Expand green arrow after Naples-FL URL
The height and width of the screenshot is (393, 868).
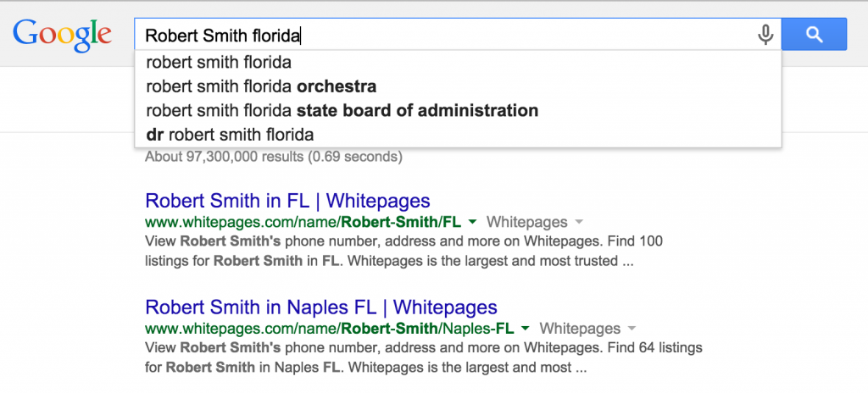click(x=526, y=328)
